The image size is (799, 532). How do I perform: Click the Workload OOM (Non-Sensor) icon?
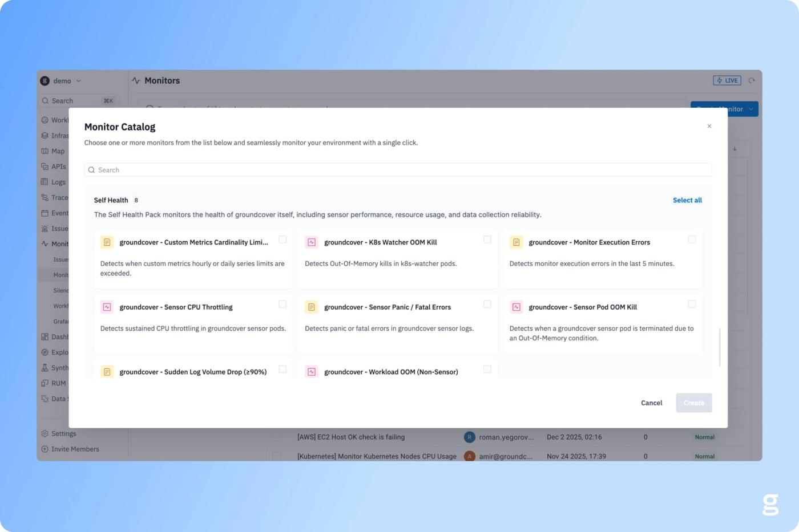tap(312, 372)
